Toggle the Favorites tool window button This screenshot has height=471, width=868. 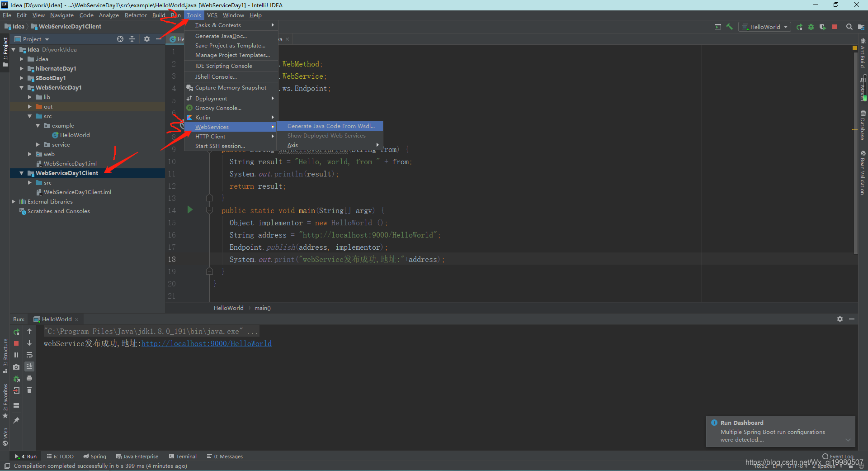[x=5, y=401]
